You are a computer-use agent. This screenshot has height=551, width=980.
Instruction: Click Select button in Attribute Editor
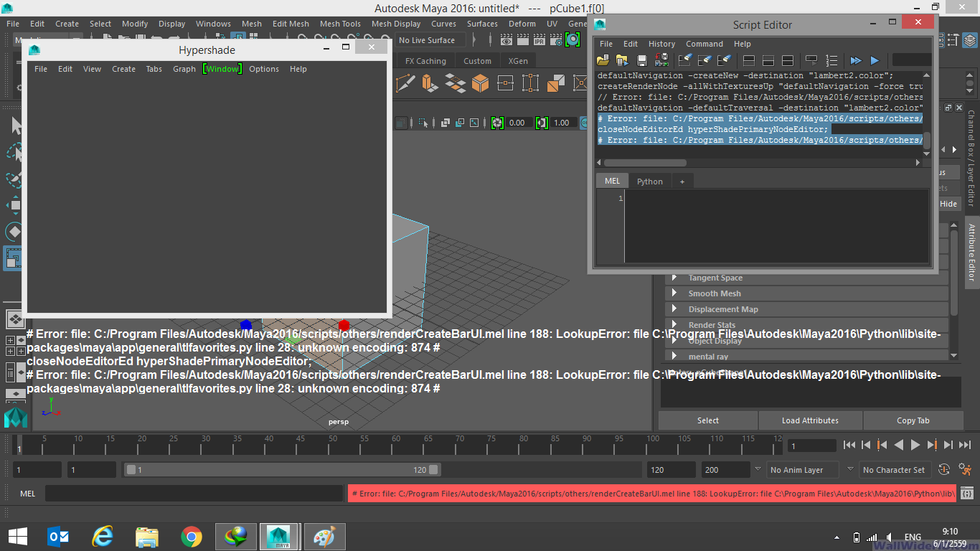(708, 420)
